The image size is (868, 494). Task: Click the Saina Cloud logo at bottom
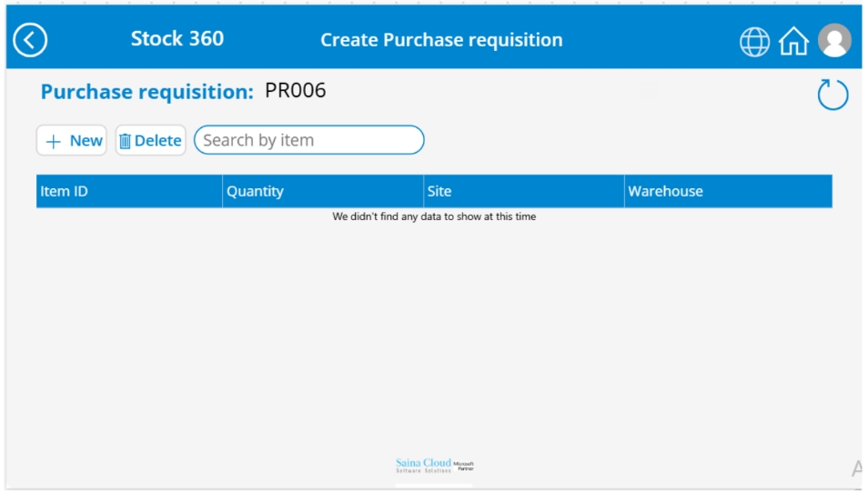[435, 465]
